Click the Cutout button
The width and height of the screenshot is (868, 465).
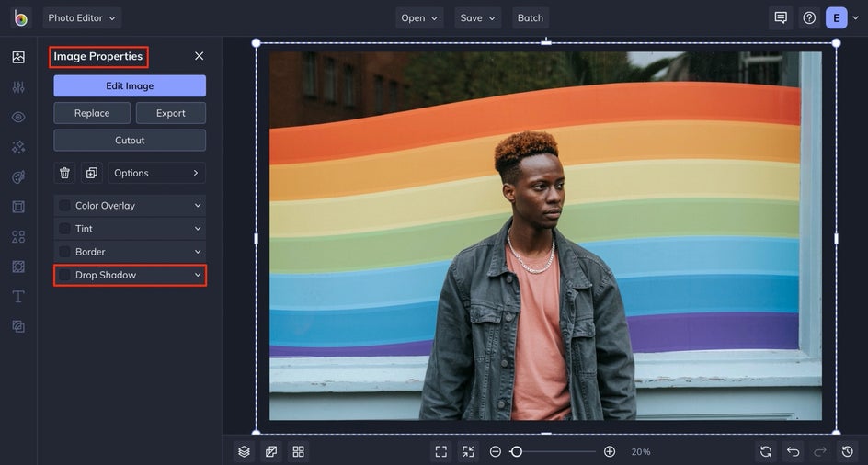point(130,141)
